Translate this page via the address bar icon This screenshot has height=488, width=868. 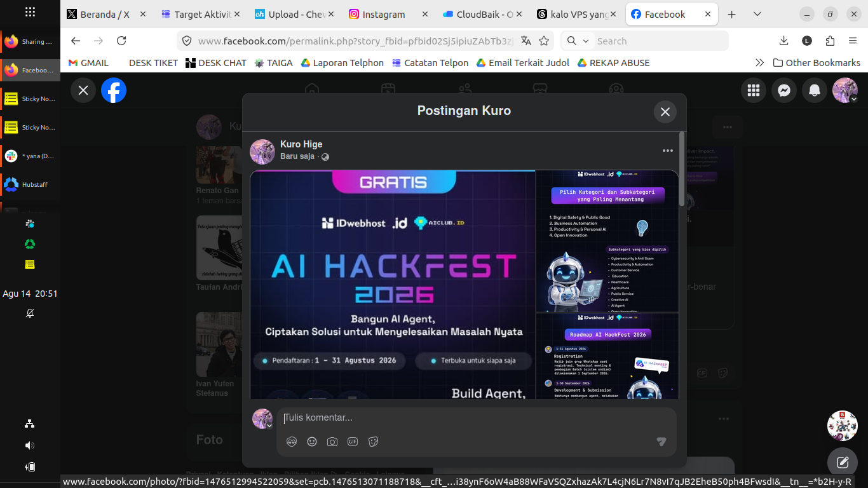(x=526, y=41)
